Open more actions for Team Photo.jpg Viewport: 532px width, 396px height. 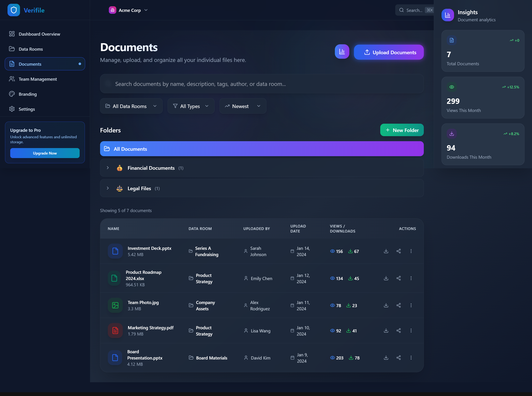[411, 305]
